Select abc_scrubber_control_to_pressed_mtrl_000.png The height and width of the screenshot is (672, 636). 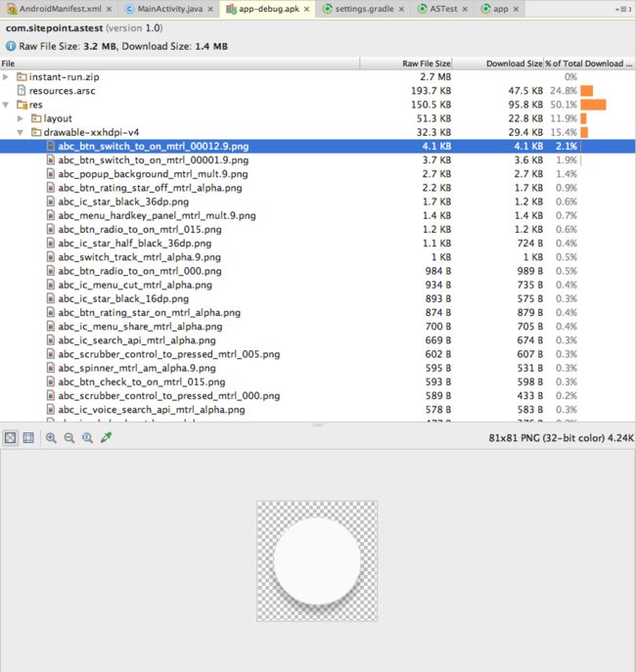coord(318,395)
